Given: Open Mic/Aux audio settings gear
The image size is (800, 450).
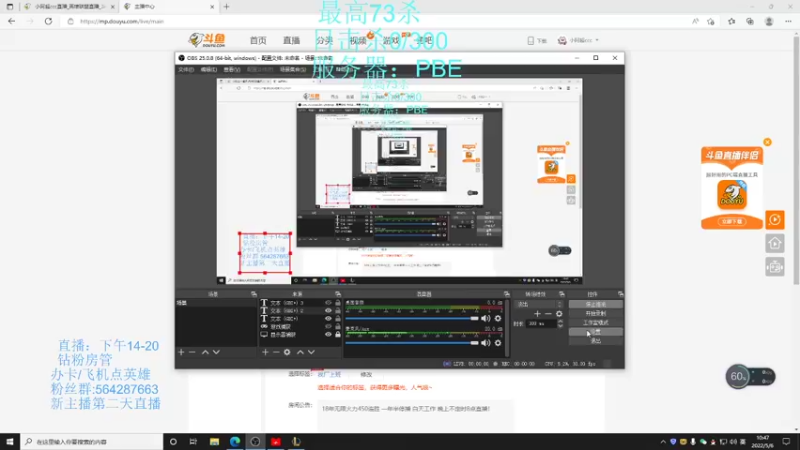Looking at the screenshot, I should point(498,343).
